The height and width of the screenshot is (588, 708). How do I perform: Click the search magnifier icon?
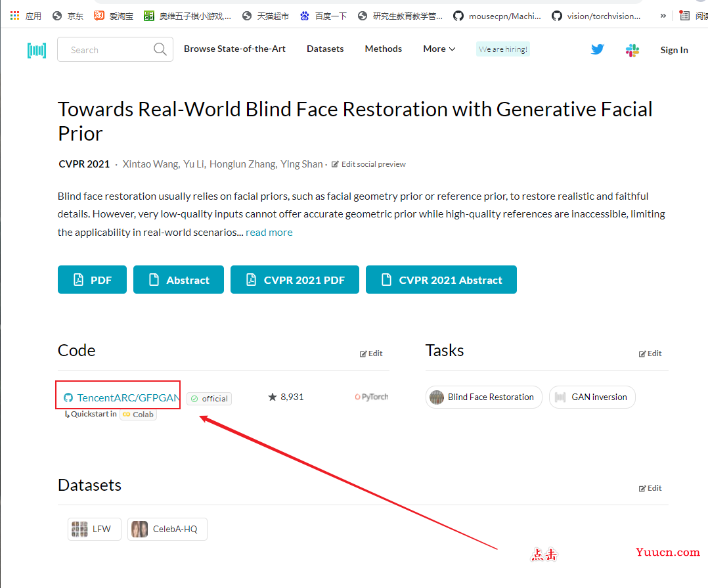[160, 49]
